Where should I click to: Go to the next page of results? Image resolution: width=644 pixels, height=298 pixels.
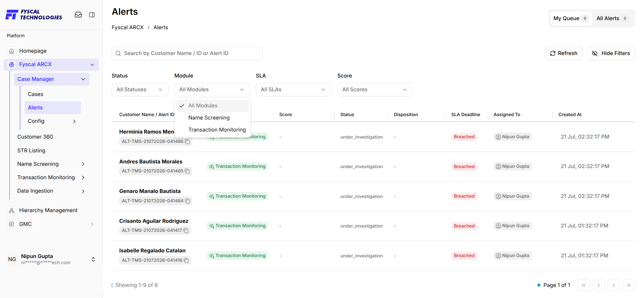click(x=614, y=285)
